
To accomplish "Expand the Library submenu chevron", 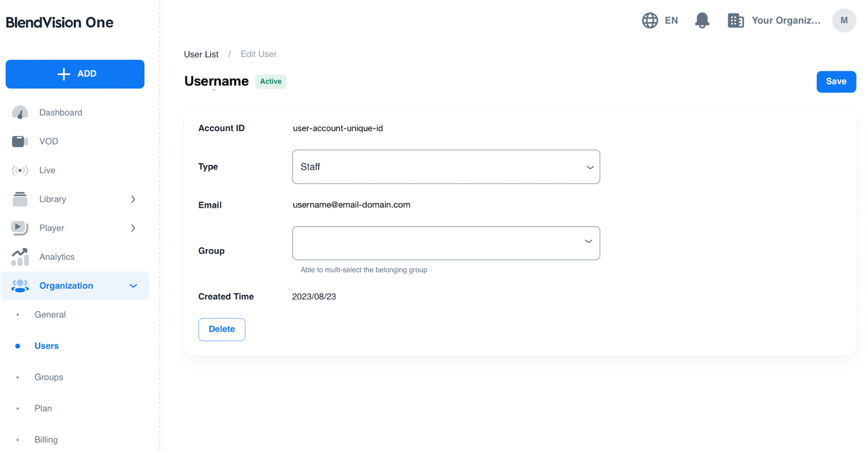I will pos(133,199).
